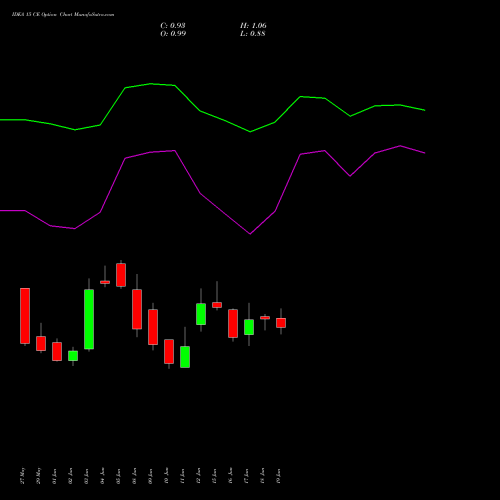Click the green candle above 12 Jun
This screenshot has width=500, height=500.
[x=201, y=314]
